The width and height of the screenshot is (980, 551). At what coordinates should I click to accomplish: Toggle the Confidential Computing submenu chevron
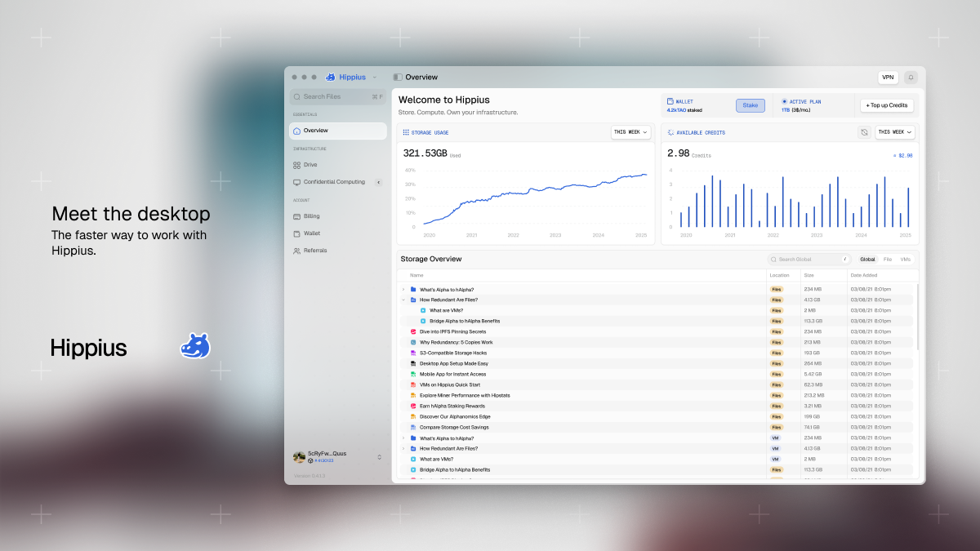pos(378,182)
